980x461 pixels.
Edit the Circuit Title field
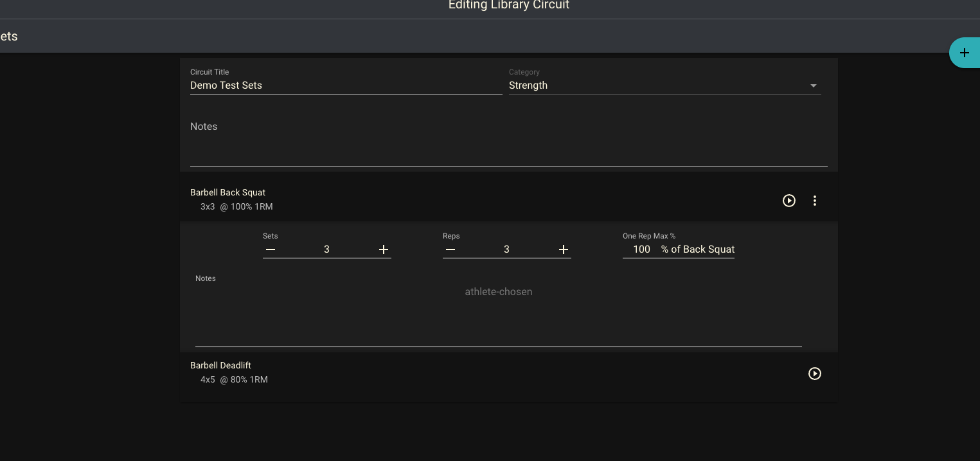pos(346,86)
